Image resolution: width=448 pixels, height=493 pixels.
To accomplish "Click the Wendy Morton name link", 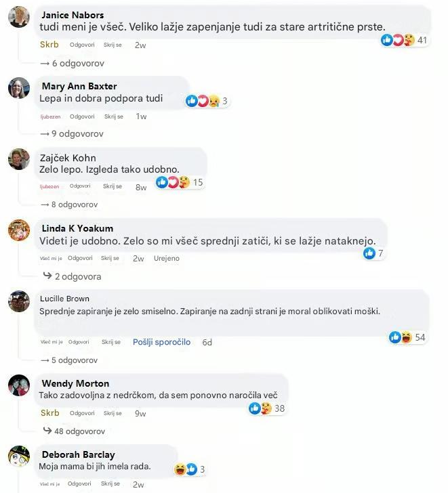I will 75,383.
